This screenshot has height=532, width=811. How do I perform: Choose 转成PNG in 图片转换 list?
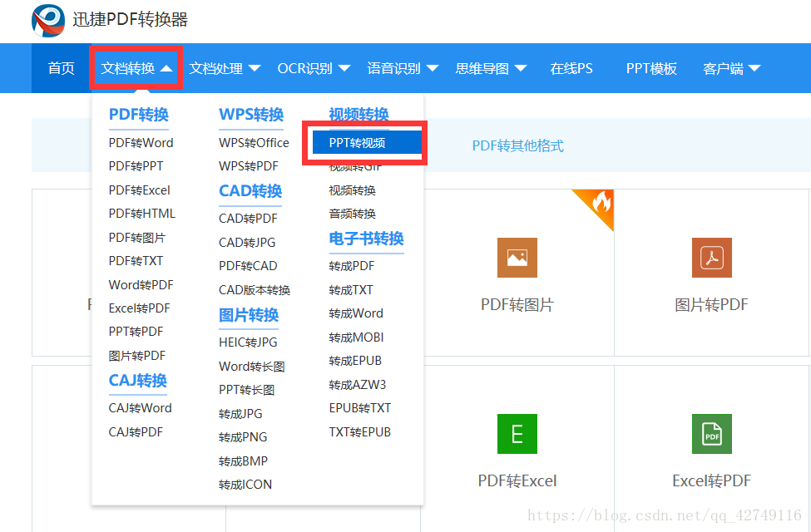pos(243,437)
